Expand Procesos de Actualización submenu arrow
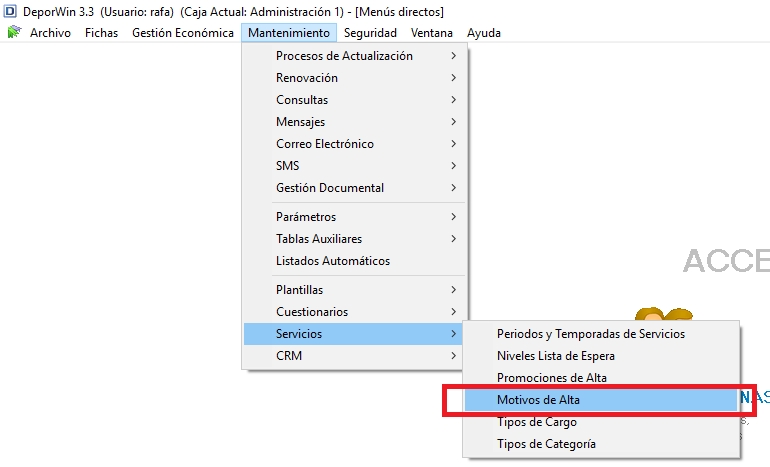 pos(453,56)
